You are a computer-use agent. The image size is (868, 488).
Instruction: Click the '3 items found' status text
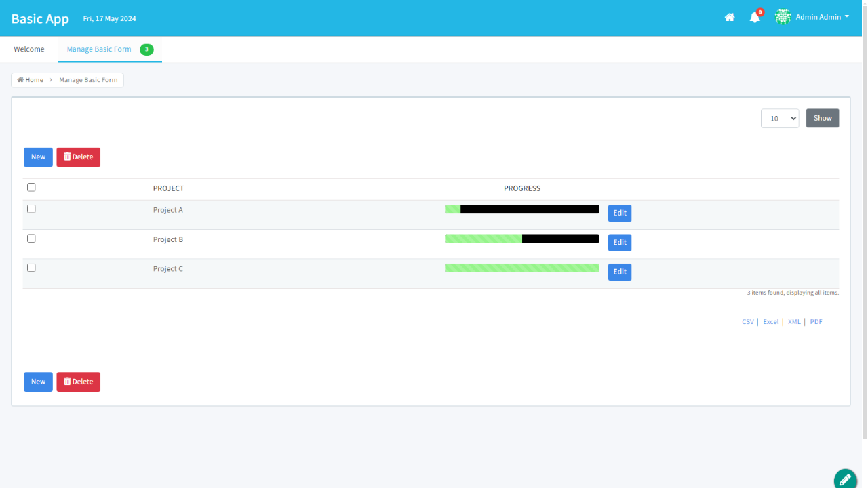[x=793, y=293]
